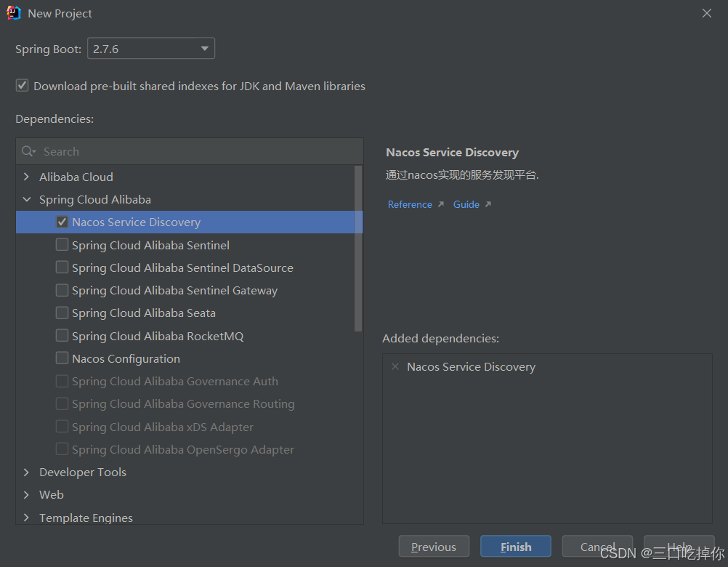The height and width of the screenshot is (567, 728).
Task: Close the New Project dialog
Action: click(x=707, y=13)
